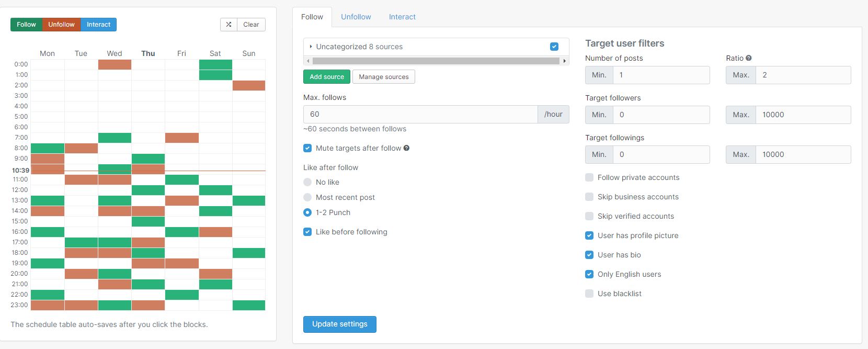The image size is (868, 349).
Task: Toggle User has bio checkbox
Action: click(x=589, y=255)
